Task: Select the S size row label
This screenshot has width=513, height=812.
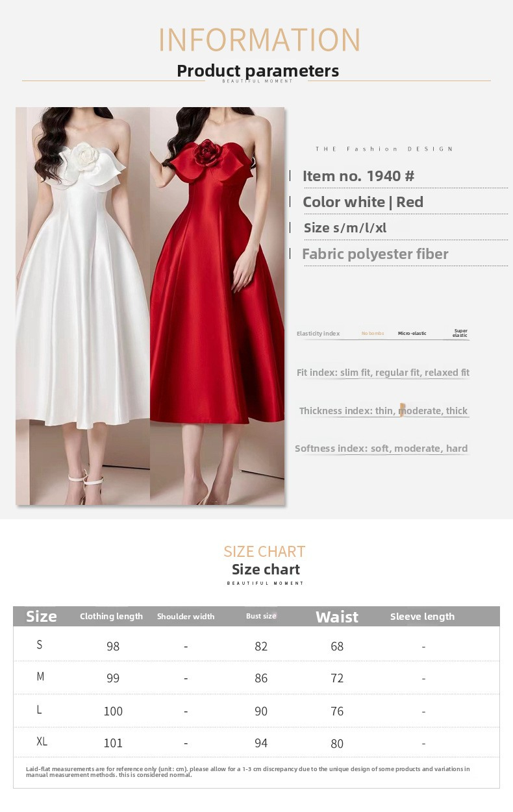Action: pos(40,645)
